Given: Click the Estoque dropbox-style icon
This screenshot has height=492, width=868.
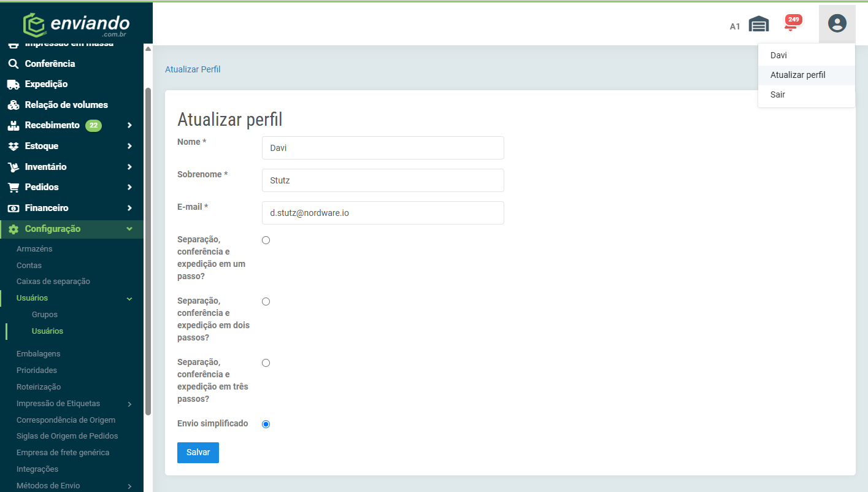Looking at the screenshot, I should click(13, 146).
